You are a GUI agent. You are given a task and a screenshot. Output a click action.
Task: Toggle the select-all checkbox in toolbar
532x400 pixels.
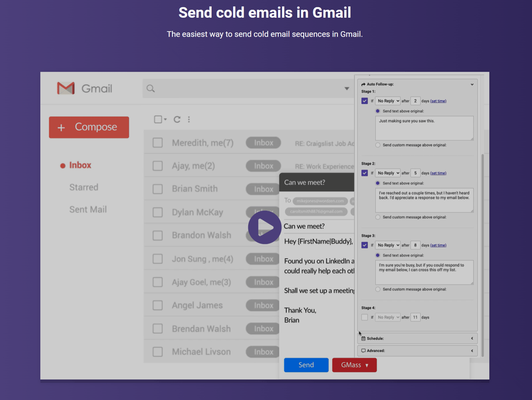[x=158, y=120]
